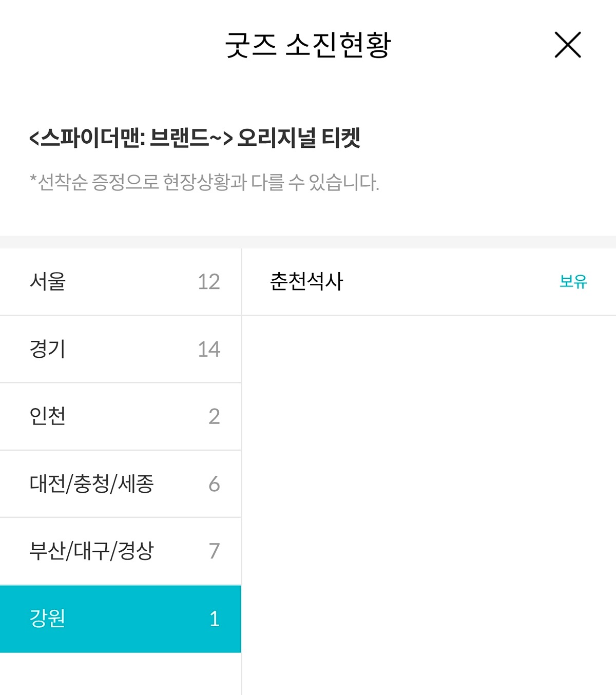Click blank space under the 강원 tab

120,674
